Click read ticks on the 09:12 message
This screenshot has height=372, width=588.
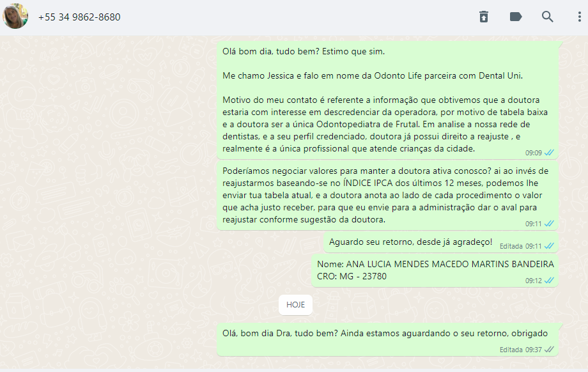coord(550,281)
